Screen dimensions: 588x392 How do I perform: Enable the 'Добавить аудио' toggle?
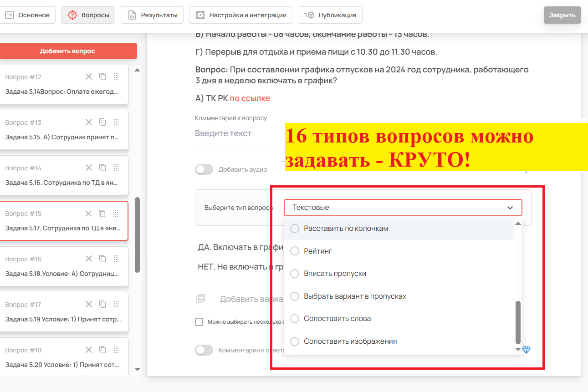204,170
